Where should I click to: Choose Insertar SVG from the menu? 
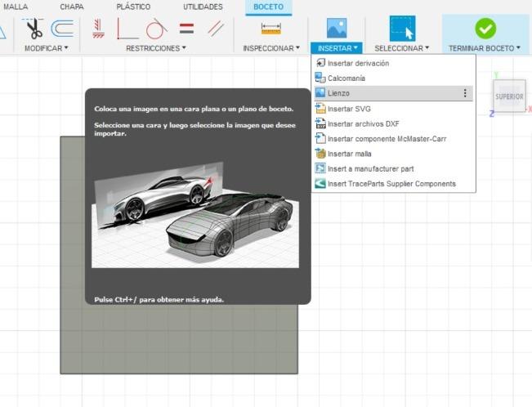[349, 109]
